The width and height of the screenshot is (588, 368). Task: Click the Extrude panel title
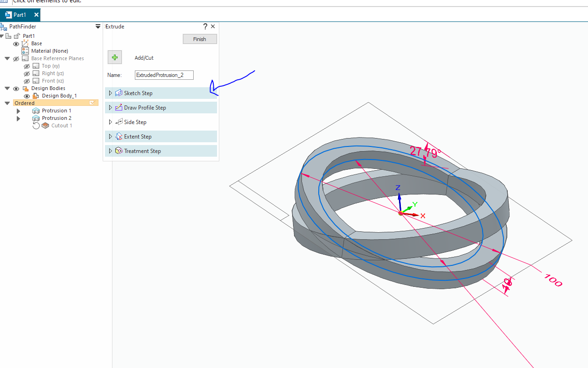115,27
